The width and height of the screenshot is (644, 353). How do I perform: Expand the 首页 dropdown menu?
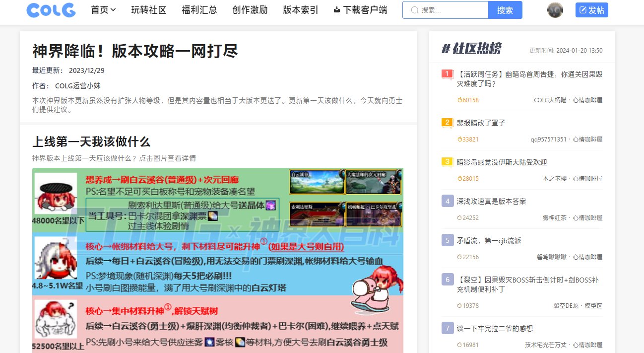[103, 10]
